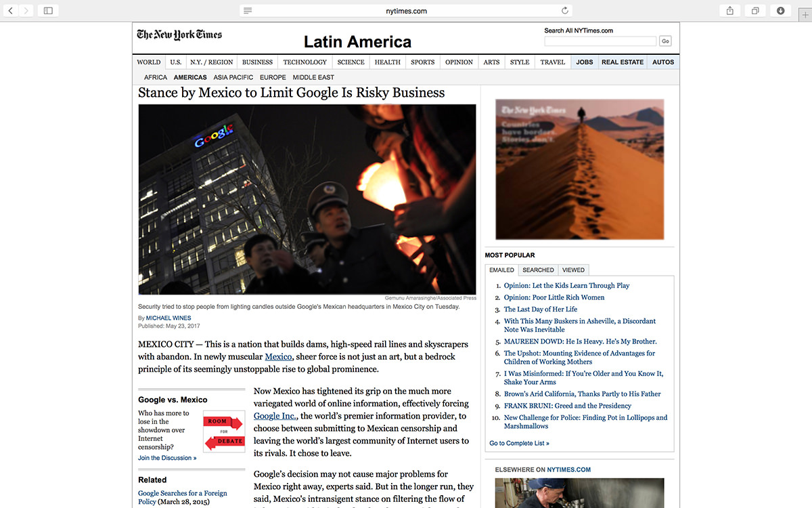812x508 pixels.
Task: Open author MICHAEL WINES link
Action: pos(168,318)
